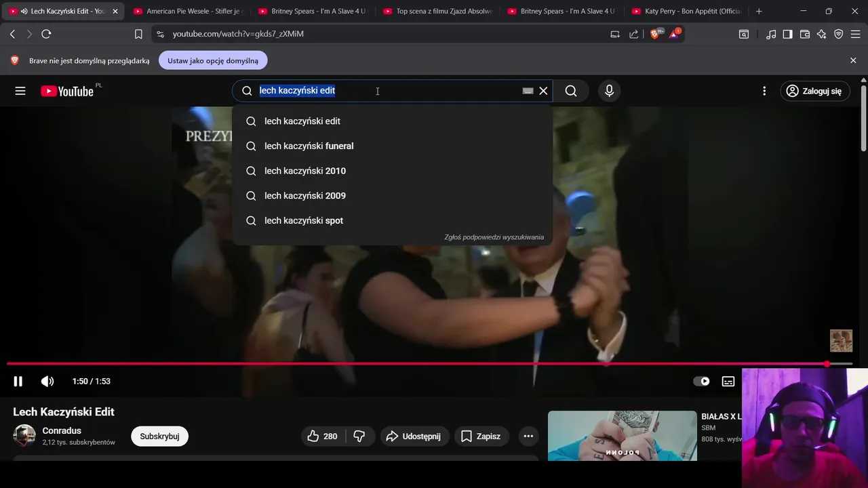Click the install app icon in address bar
Viewport: 868px width, 488px height.
(615, 34)
